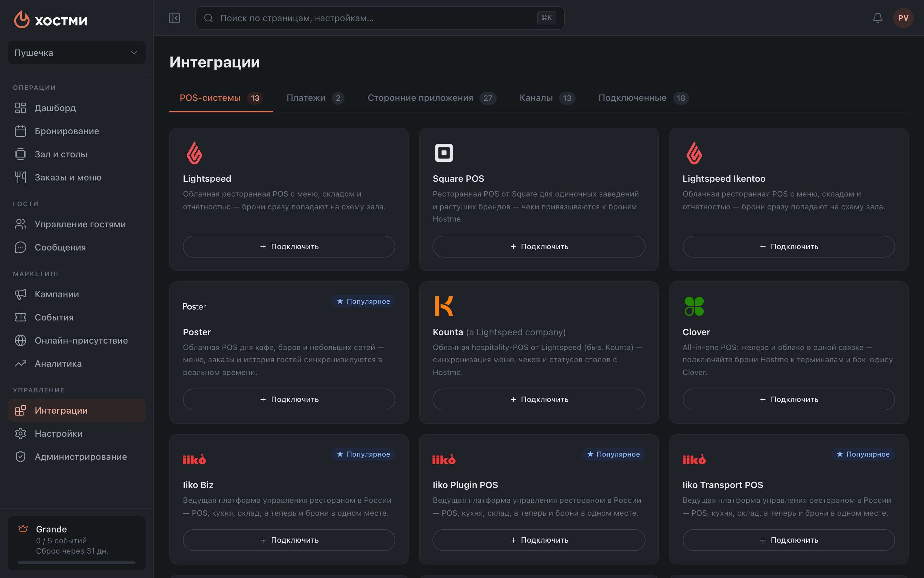Click the Зал и столы icon
This screenshot has width=924, height=578.
tap(21, 154)
